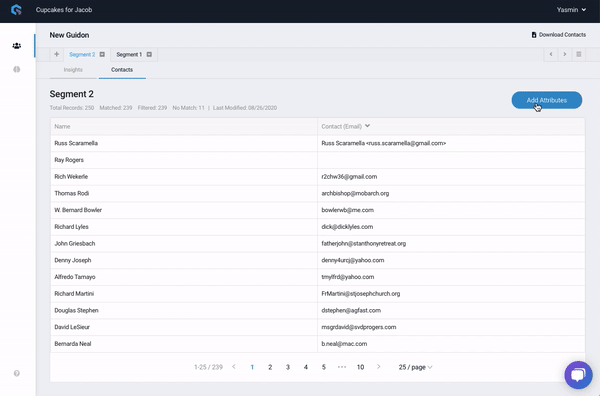Switch to the Segment 1 tab
This screenshot has height=396, width=600.
[129, 54]
